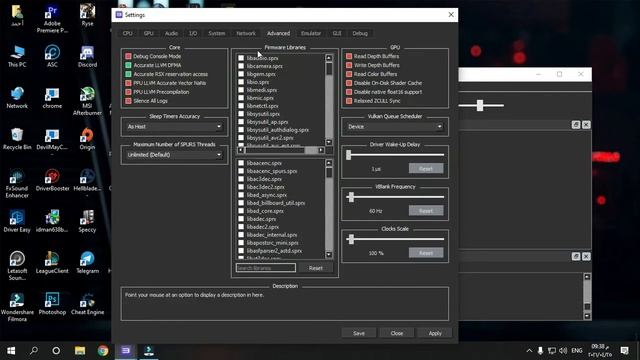640x360 pixels.
Task: Check the libadec.sprx library box
Action: point(241,219)
